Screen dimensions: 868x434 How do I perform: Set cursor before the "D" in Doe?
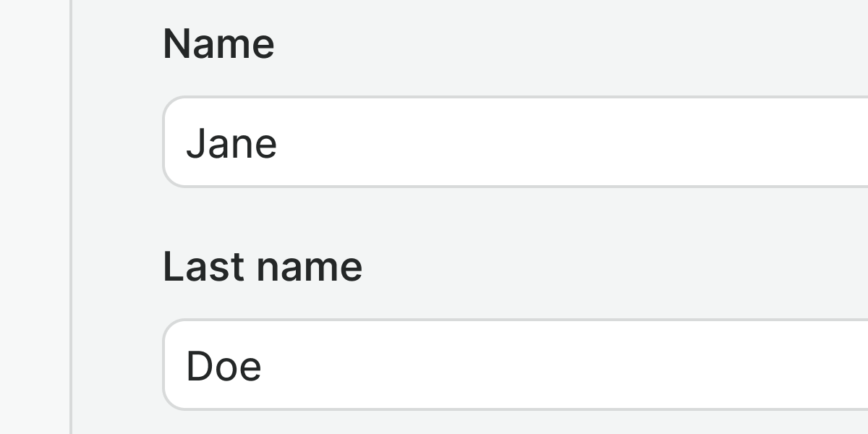pos(187,366)
